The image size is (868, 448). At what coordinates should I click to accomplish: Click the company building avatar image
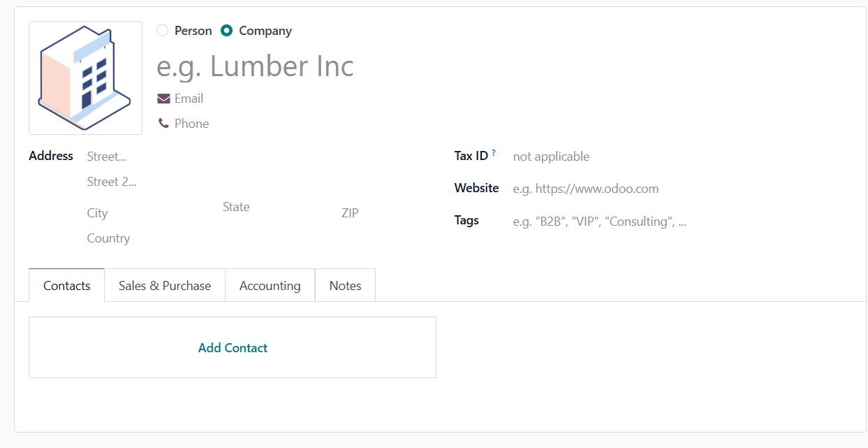point(85,78)
